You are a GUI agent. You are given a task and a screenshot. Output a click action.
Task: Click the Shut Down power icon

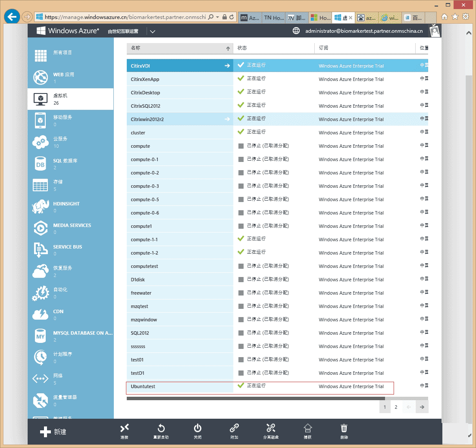pyautogui.click(x=197, y=428)
